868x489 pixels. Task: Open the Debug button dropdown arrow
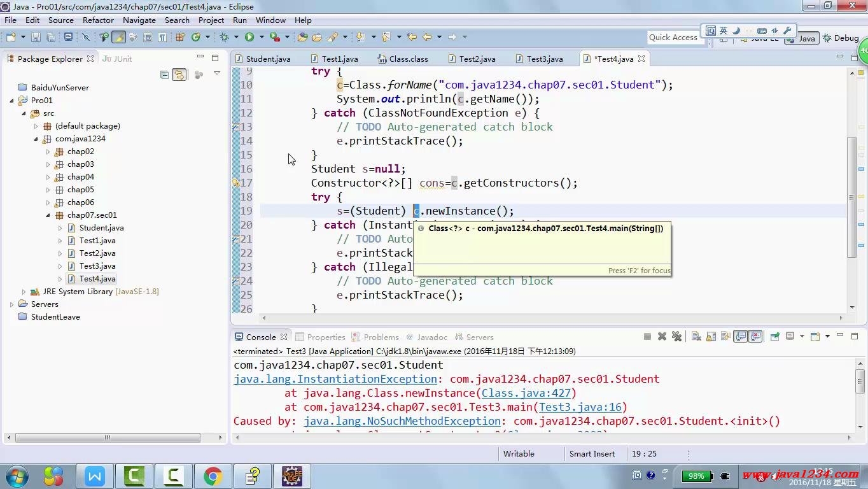235,37
